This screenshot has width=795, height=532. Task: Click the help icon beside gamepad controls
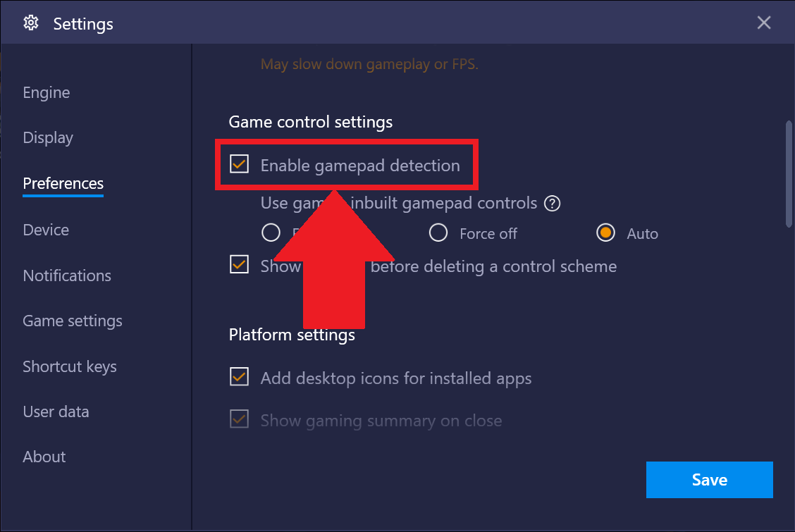553,204
